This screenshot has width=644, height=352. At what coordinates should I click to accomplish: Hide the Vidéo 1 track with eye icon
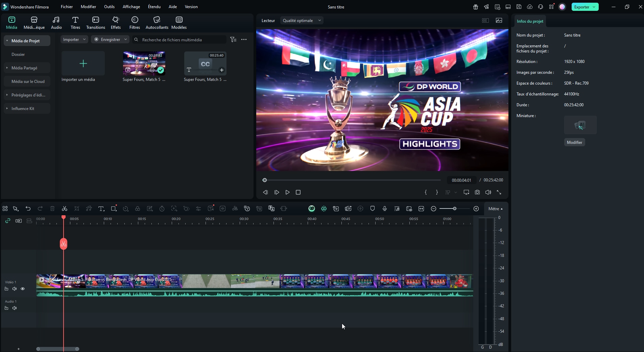pos(23,289)
